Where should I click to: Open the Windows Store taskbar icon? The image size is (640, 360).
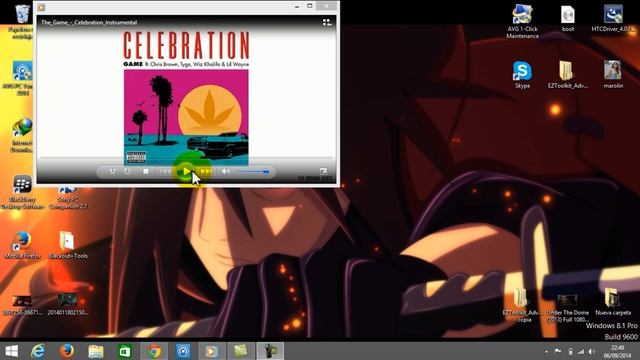click(124, 351)
